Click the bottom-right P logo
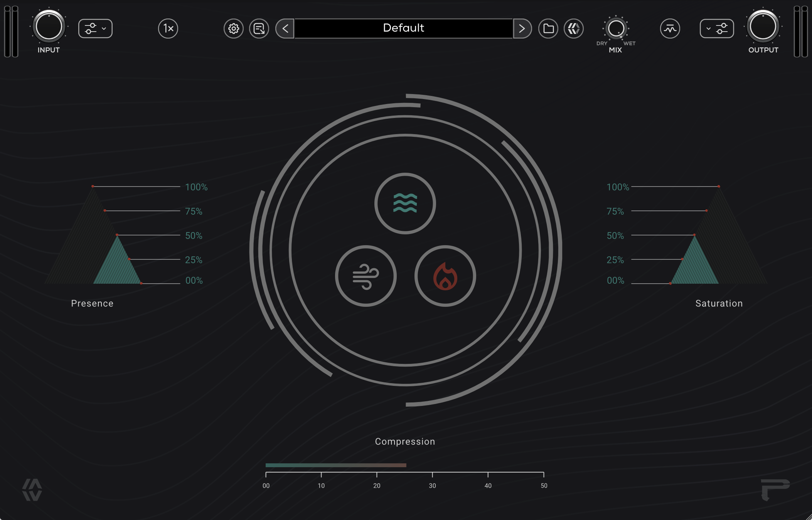The height and width of the screenshot is (520, 812). [775, 490]
